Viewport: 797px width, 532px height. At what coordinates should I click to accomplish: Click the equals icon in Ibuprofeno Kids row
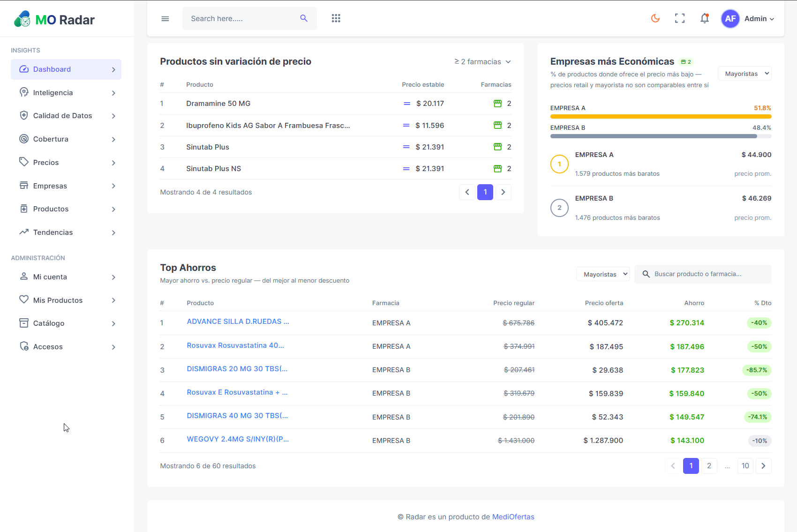(x=406, y=126)
